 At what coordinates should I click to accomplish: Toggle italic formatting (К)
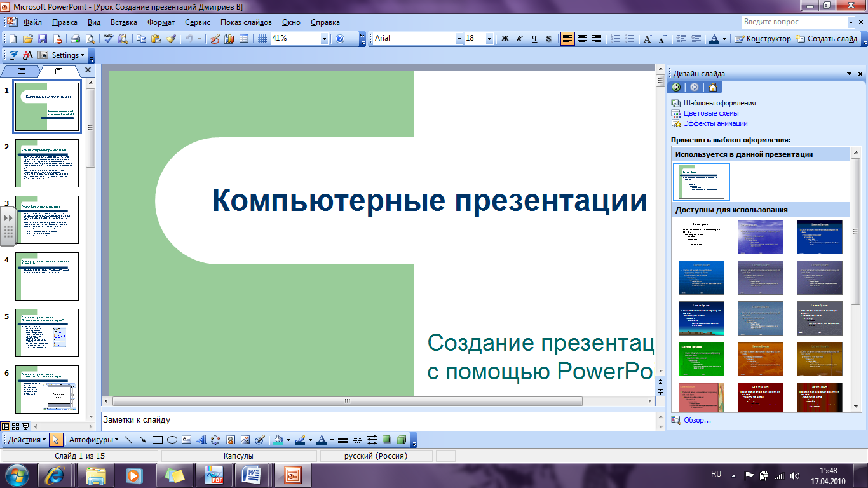(x=520, y=39)
